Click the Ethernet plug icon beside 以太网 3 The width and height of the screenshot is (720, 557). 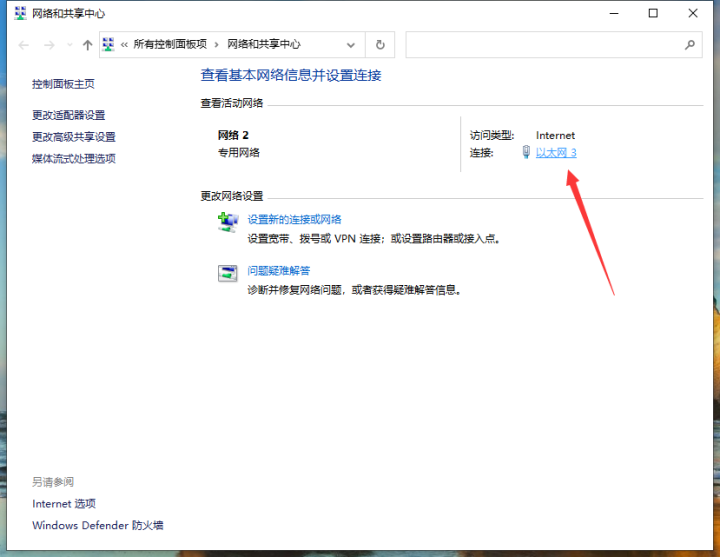(x=526, y=152)
